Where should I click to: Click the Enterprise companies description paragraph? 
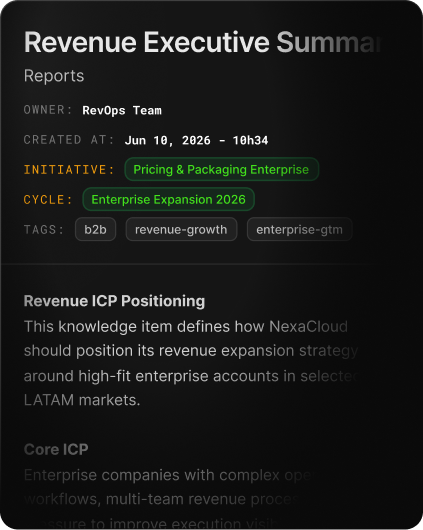pos(167,499)
